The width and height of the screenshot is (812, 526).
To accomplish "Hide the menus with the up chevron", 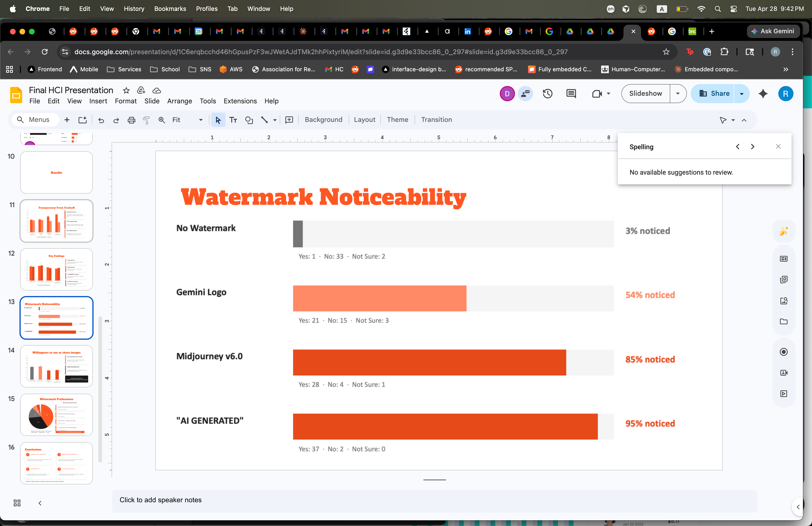I will 744,120.
